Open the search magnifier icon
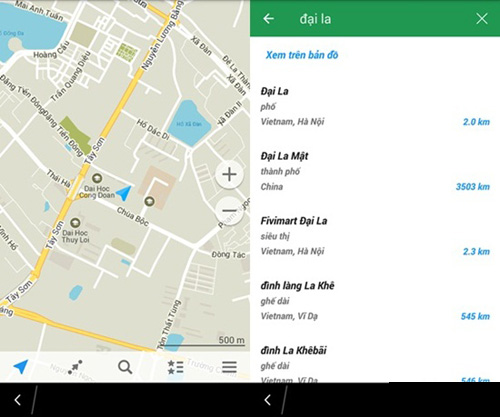The image size is (500, 417). (x=125, y=367)
